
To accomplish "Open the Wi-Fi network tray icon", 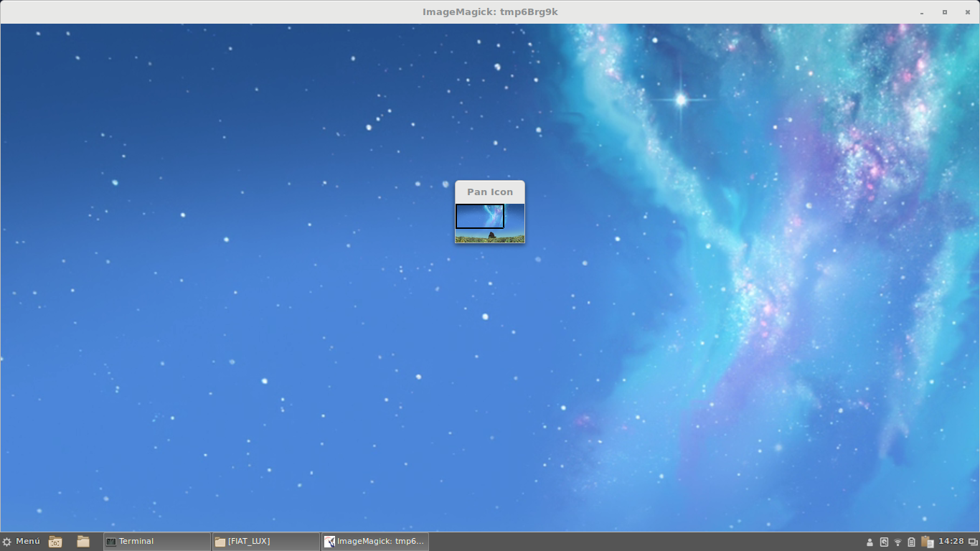I will (x=897, y=542).
